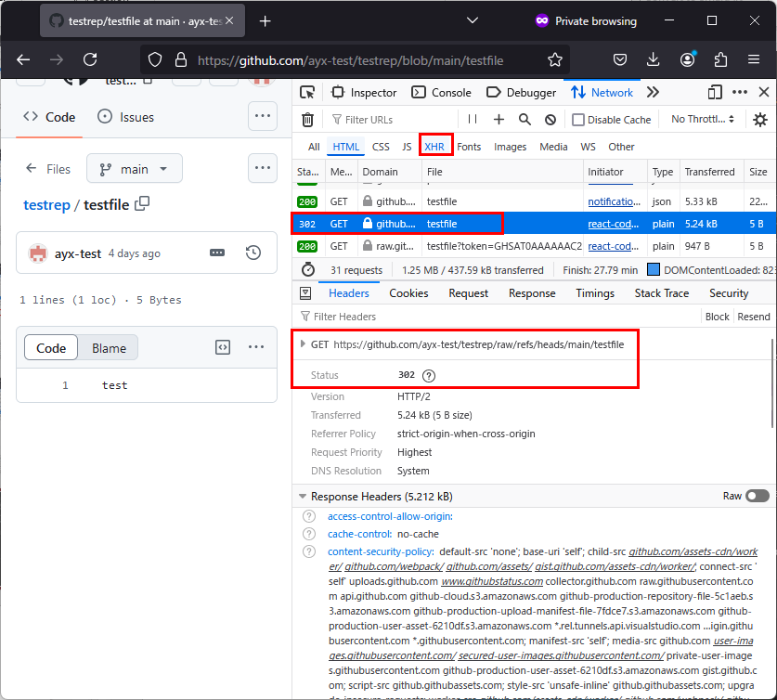This screenshot has width=777, height=700.
Task: Open the Pocket save icon
Action: (x=620, y=60)
